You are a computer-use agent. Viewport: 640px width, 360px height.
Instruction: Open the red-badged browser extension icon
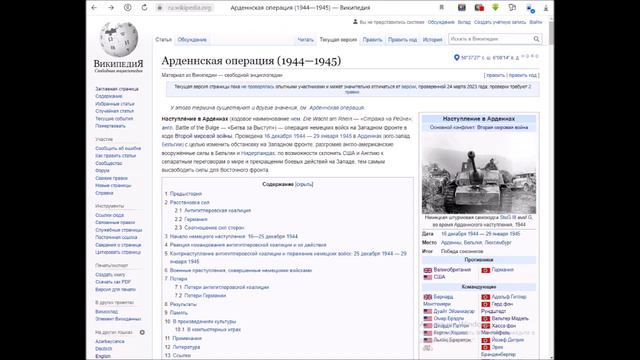point(479,7)
